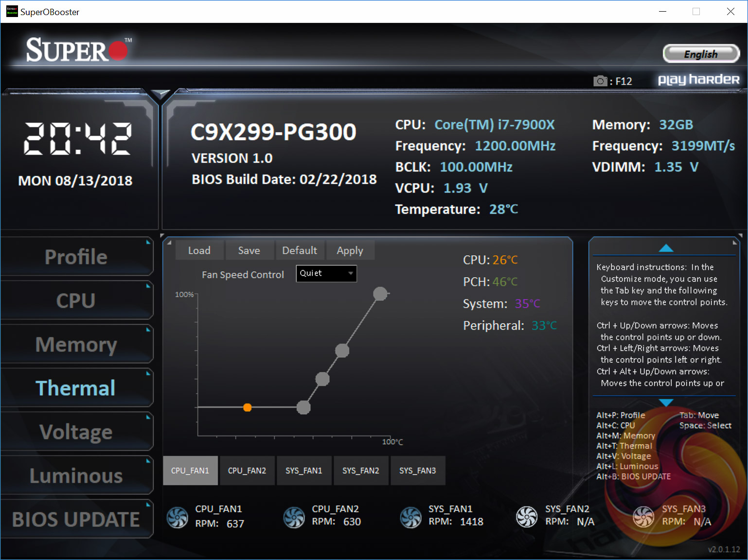Click the SYS_FAN3 fan status icon
748x560 pixels.
coord(643,517)
